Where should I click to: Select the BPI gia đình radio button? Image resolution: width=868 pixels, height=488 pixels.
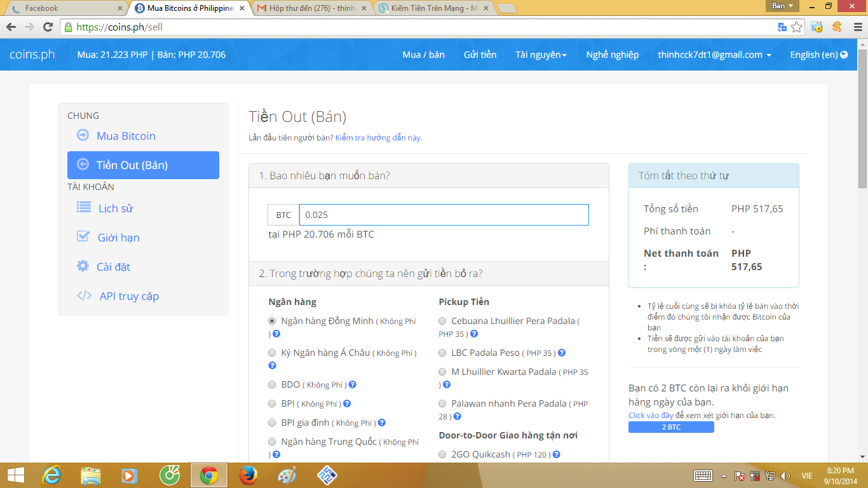[273, 423]
